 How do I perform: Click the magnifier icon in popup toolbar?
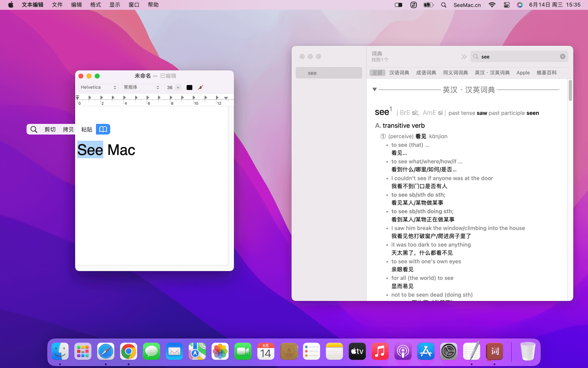coord(34,129)
